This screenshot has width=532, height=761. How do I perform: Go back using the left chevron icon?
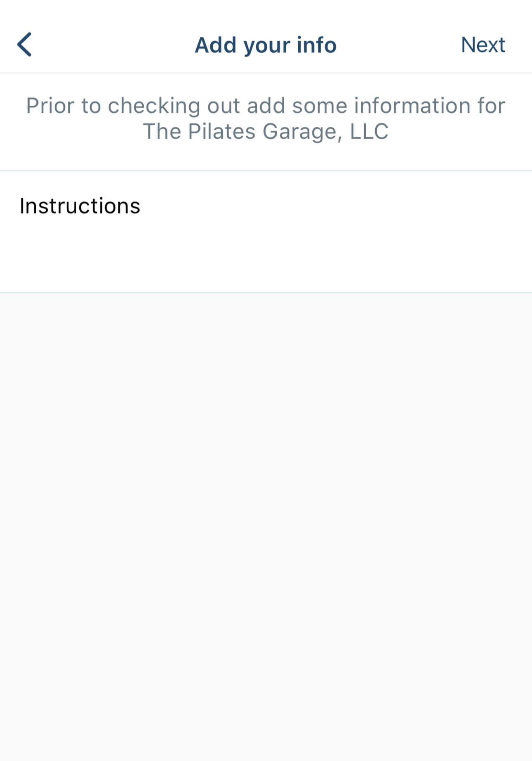(24, 45)
